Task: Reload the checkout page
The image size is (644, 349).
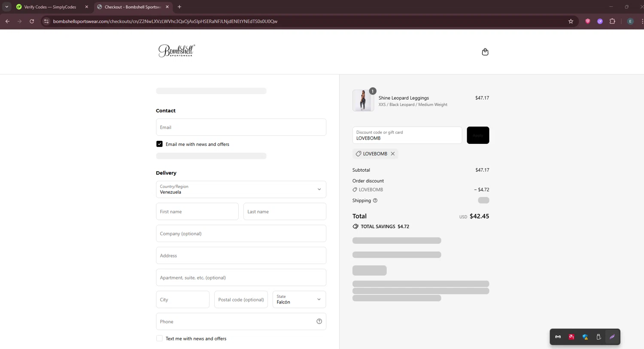Action: pyautogui.click(x=32, y=21)
